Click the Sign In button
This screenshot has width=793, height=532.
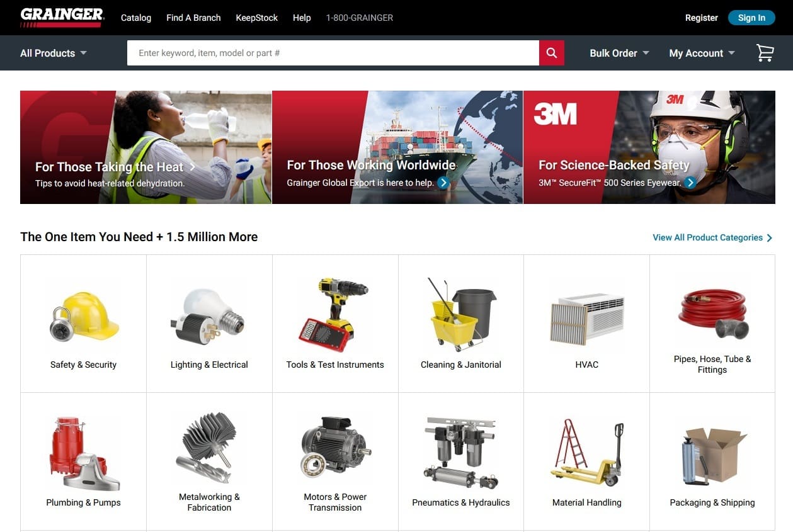[751, 17]
